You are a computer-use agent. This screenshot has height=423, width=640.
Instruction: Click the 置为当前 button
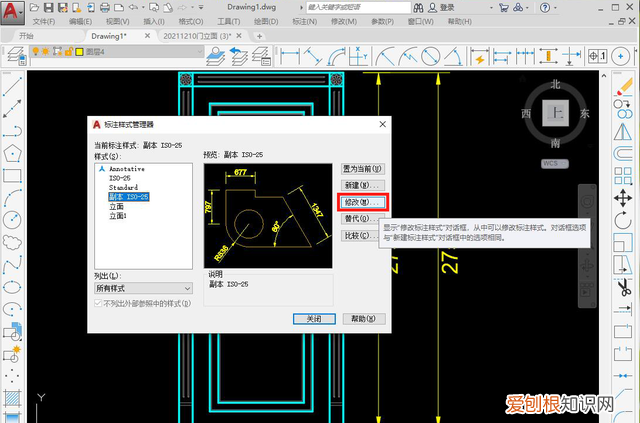point(362,169)
